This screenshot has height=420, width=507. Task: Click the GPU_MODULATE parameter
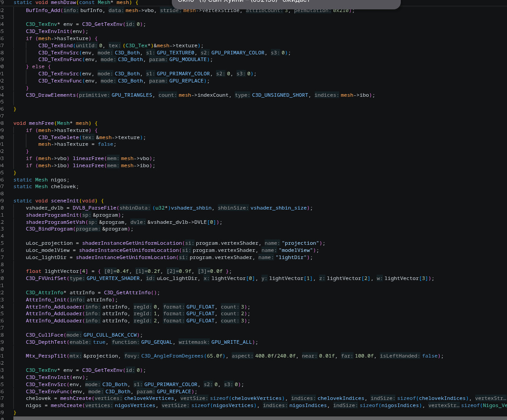pos(188,59)
